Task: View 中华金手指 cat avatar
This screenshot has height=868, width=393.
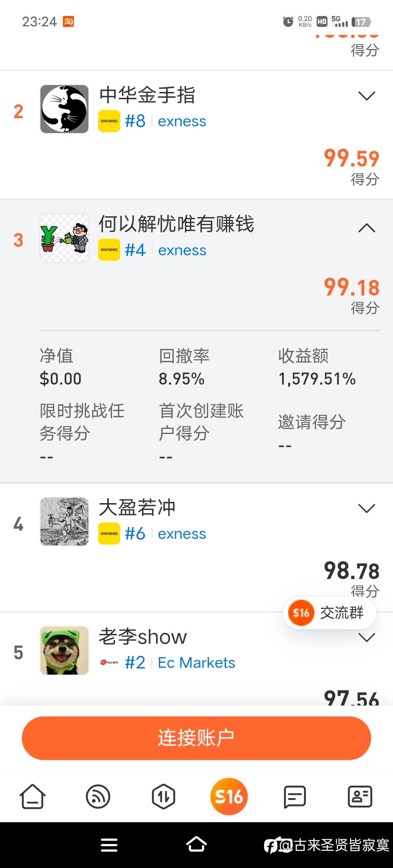Action: [64, 109]
